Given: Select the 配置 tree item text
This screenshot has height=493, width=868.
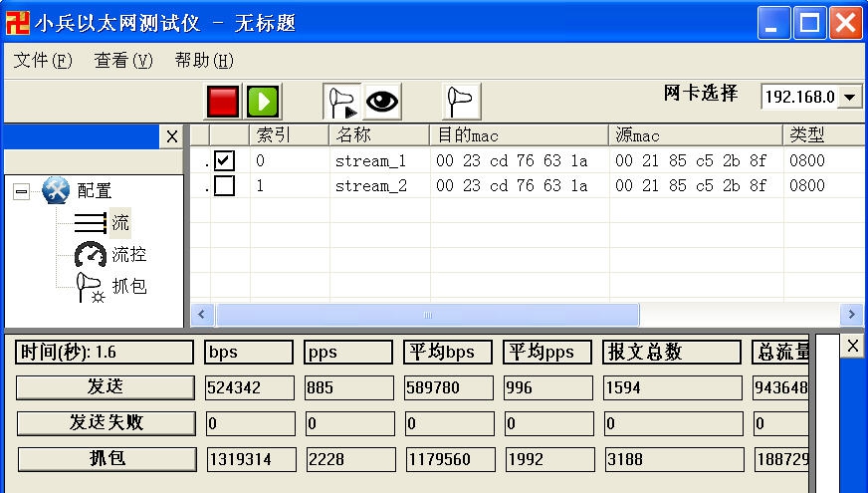Looking at the screenshot, I should pos(95,190).
